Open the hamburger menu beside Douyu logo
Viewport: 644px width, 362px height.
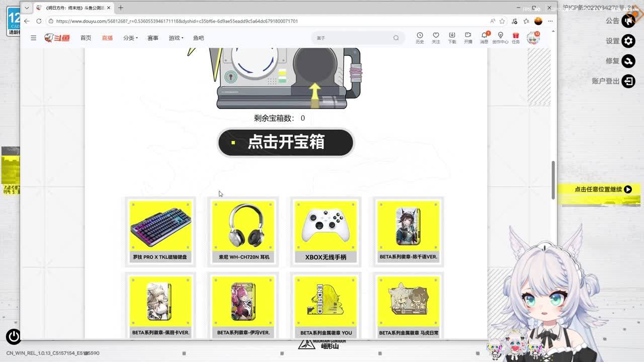click(x=33, y=38)
